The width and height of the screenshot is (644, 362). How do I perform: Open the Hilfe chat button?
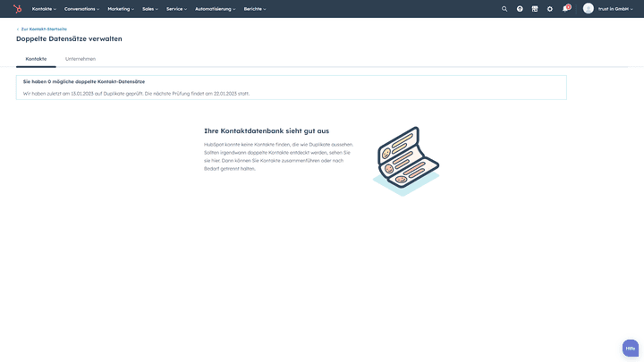631,348
